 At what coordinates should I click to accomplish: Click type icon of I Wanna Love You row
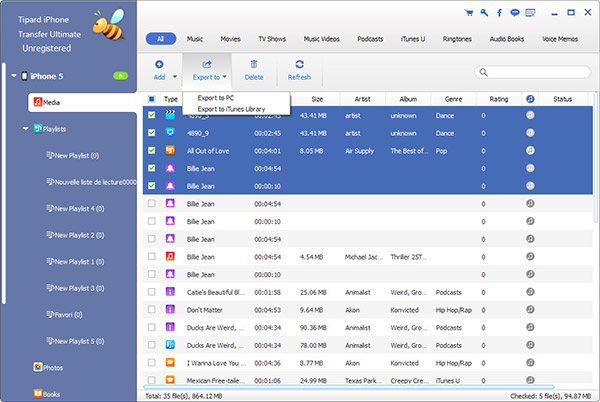pos(170,362)
